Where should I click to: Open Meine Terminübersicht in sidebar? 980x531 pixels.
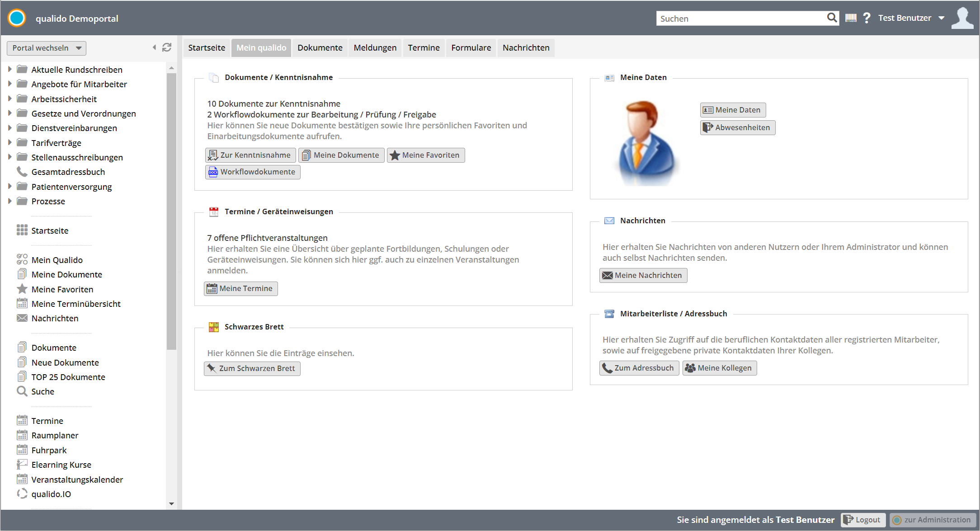coord(76,304)
